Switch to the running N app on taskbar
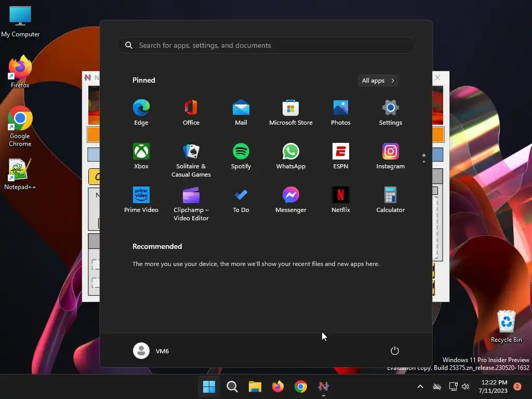Image resolution: width=532 pixels, height=399 pixels. click(324, 387)
